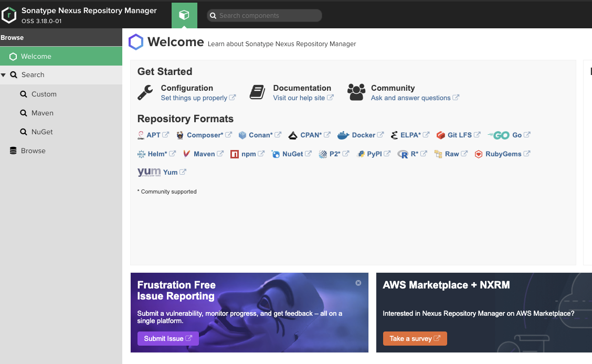The image size is (592, 364).
Task: Open the Helm* format link
Action: (x=157, y=154)
